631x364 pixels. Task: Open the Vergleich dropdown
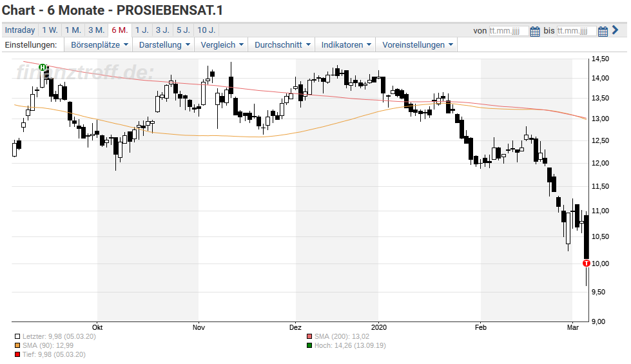pyautogui.click(x=222, y=44)
